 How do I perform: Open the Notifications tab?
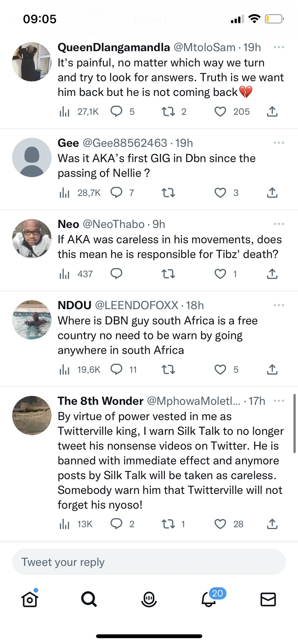pyautogui.click(x=209, y=599)
